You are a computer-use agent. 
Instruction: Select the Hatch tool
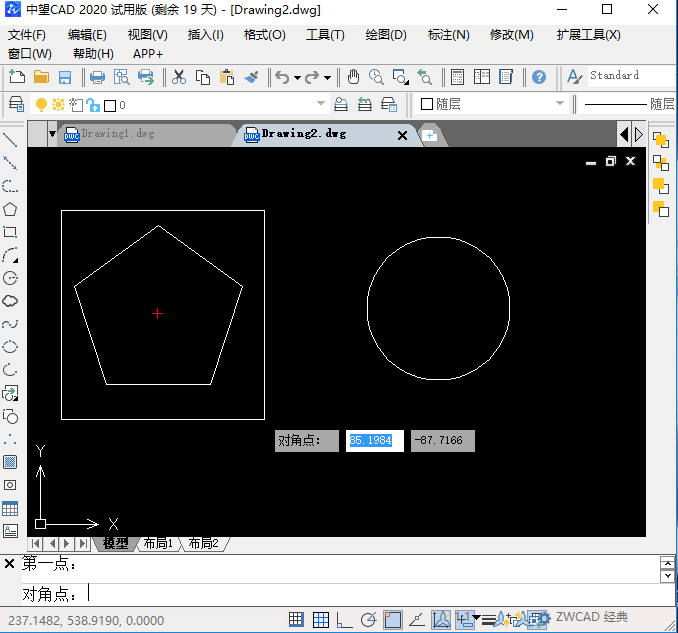[10, 462]
